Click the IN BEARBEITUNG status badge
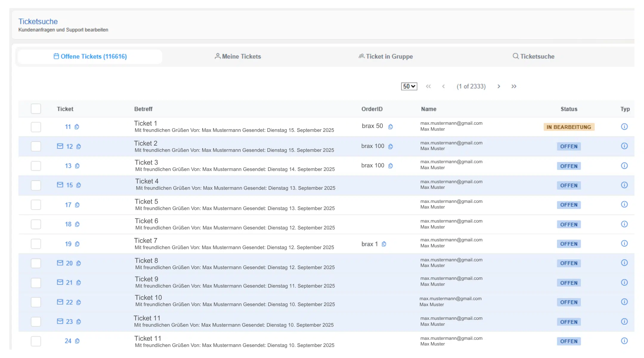644x358 pixels. 569,127
